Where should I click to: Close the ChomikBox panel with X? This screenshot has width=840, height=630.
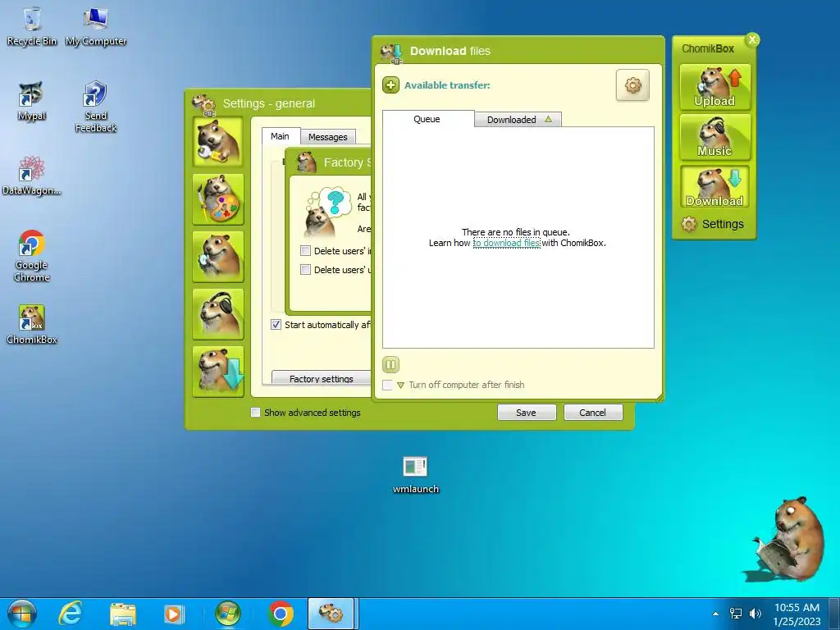coord(752,39)
